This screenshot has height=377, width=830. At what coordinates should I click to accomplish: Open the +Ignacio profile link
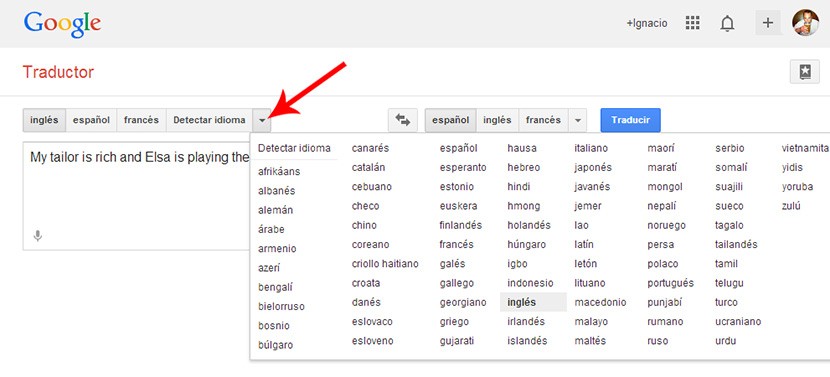pos(646,23)
